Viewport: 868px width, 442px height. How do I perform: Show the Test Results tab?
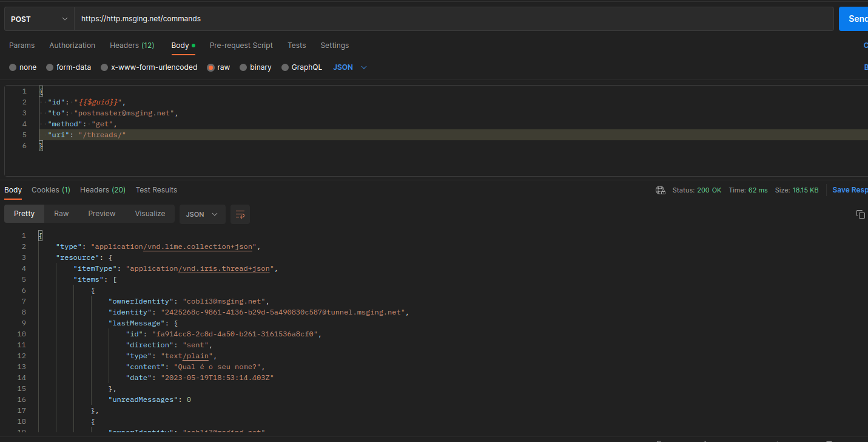pyautogui.click(x=156, y=190)
